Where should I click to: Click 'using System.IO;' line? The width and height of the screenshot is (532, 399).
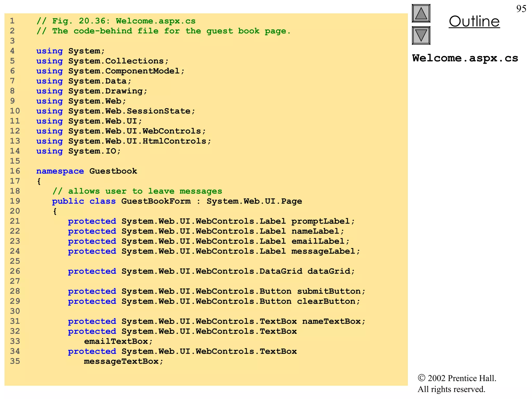pyautogui.click(x=78, y=151)
